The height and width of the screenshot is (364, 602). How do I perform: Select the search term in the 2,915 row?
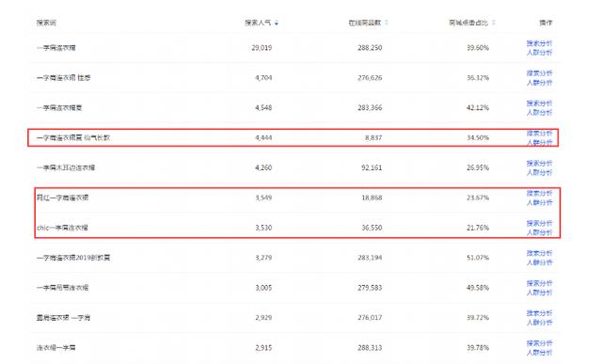click(56, 347)
